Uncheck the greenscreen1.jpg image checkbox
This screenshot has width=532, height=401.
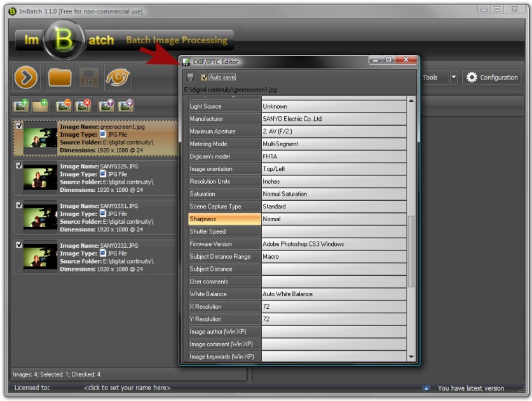pos(19,126)
